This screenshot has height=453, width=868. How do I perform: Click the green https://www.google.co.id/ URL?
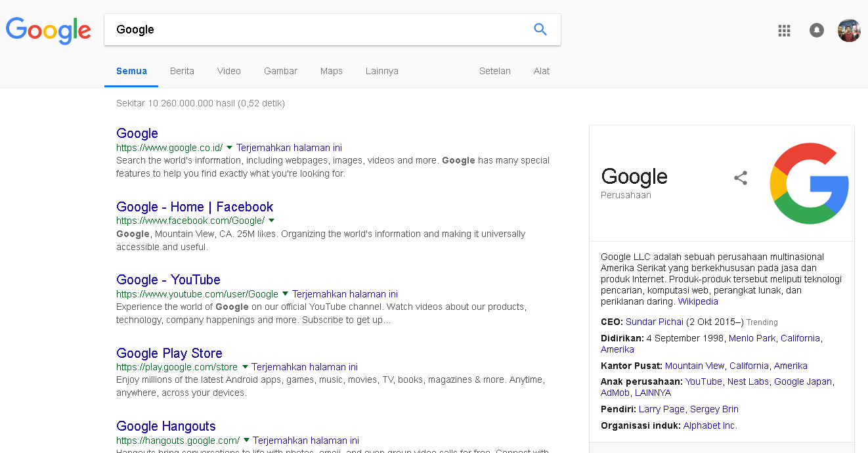click(x=169, y=148)
